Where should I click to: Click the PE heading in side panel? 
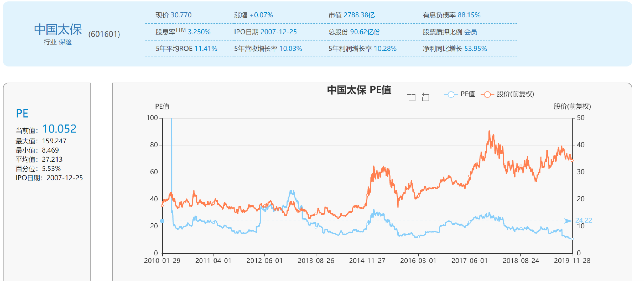pyautogui.click(x=22, y=114)
